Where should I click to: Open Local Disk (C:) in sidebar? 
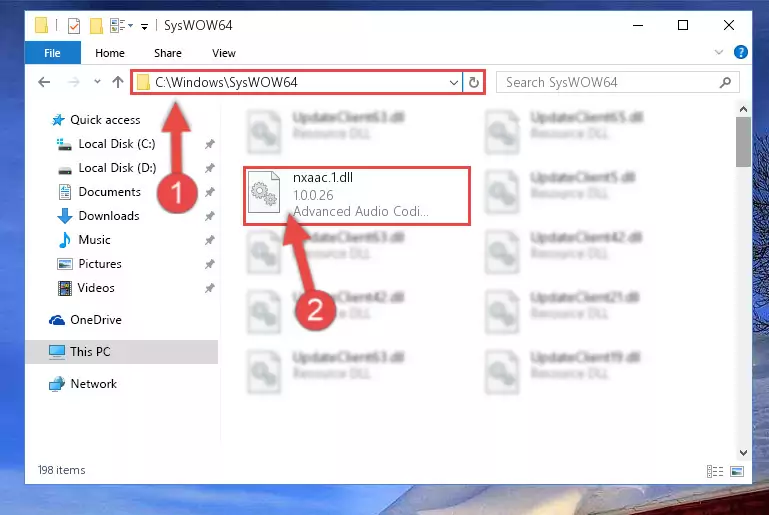(x=117, y=144)
